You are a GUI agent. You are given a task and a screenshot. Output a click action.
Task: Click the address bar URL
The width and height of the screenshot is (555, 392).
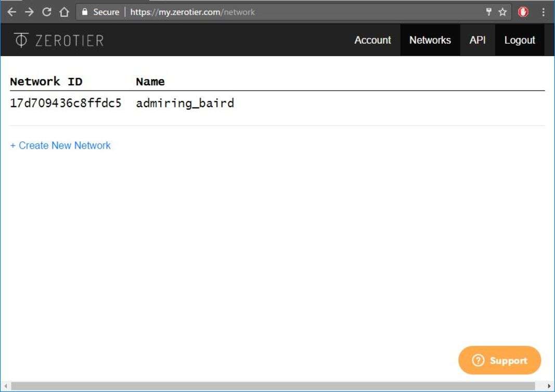[192, 12]
